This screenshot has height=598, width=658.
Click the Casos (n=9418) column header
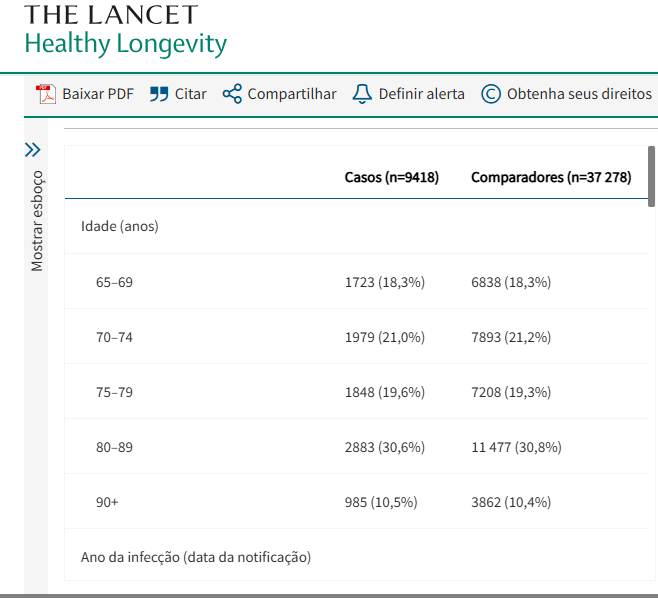pos(392,177)
